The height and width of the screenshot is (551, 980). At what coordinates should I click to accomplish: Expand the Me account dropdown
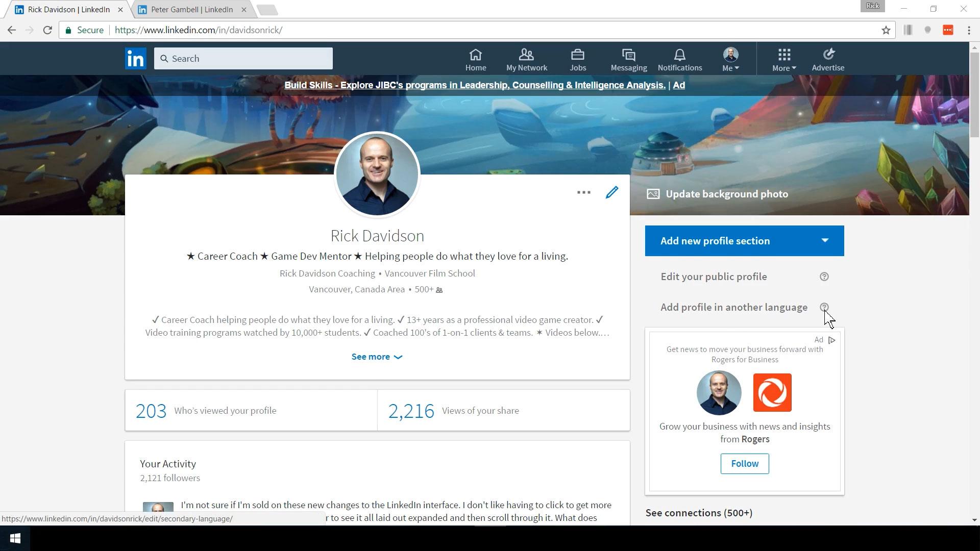(x=730, y=60)
